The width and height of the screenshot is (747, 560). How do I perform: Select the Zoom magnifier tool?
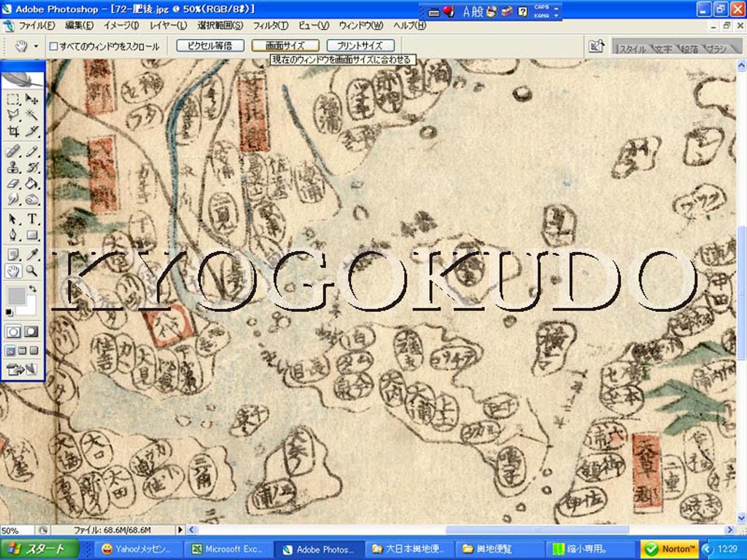(32, 271)
